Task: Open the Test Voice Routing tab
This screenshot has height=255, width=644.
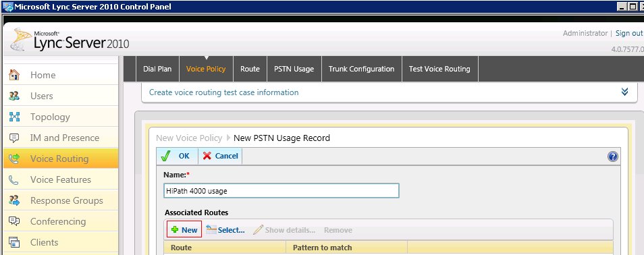Action: tap(439, 69)
